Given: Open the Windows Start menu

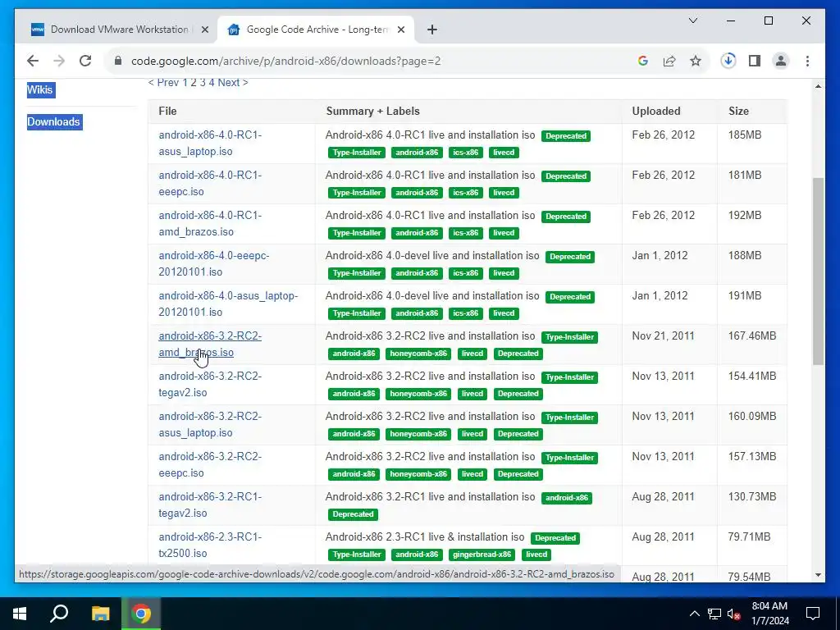Looking at the screenshot, I should (20, 614).
